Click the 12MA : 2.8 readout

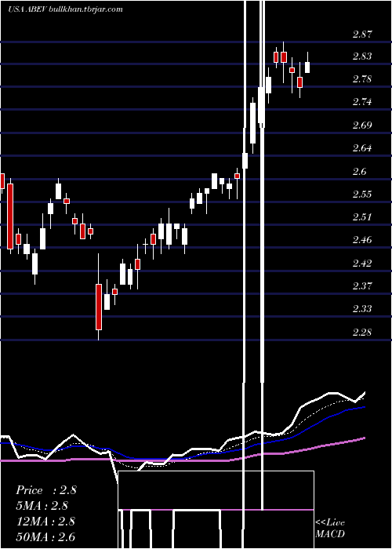point(45,521)
